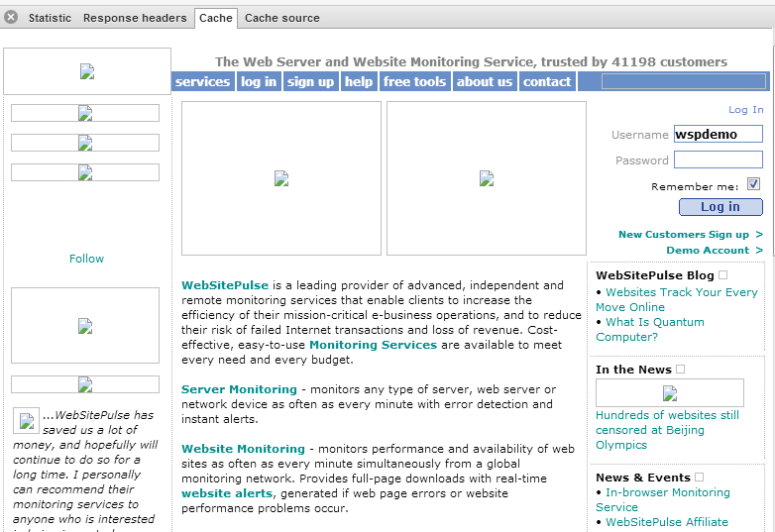Open the services menu item
Viewport: 775px width, 532px height.
pos(202,81)
